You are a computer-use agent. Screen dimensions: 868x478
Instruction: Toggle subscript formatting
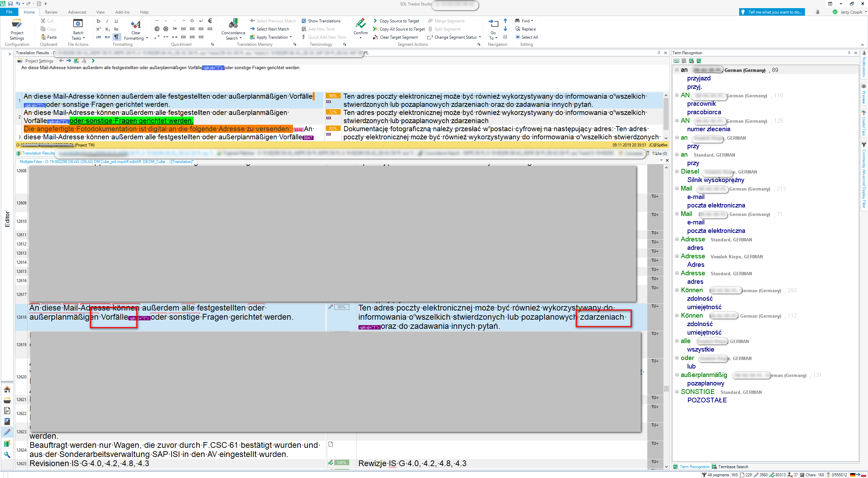pyautogui.click(x=107, y=29)
